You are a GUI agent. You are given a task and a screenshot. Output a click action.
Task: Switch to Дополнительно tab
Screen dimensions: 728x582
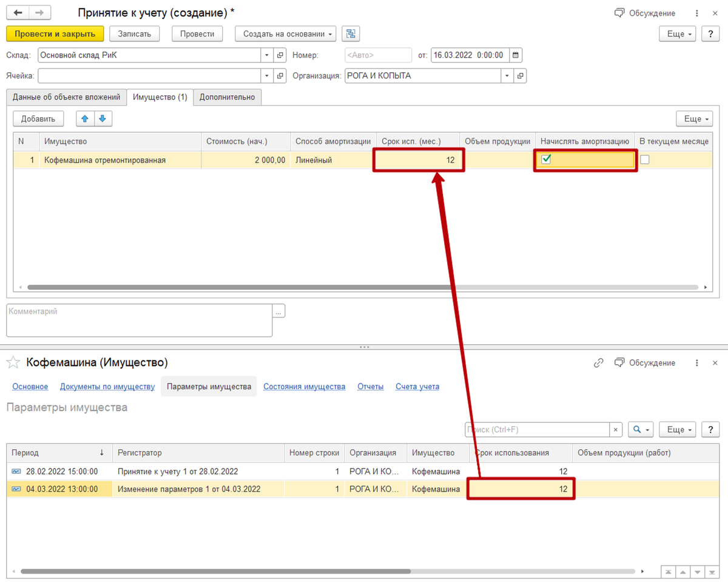227,97
